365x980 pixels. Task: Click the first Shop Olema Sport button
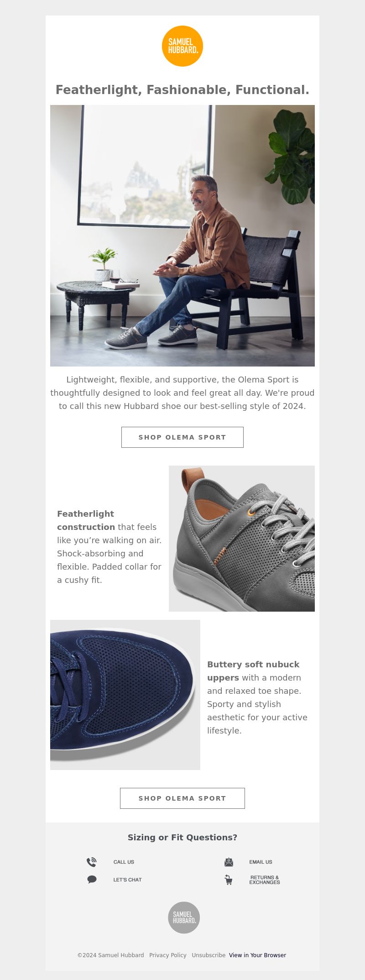[x=182, y=437]
